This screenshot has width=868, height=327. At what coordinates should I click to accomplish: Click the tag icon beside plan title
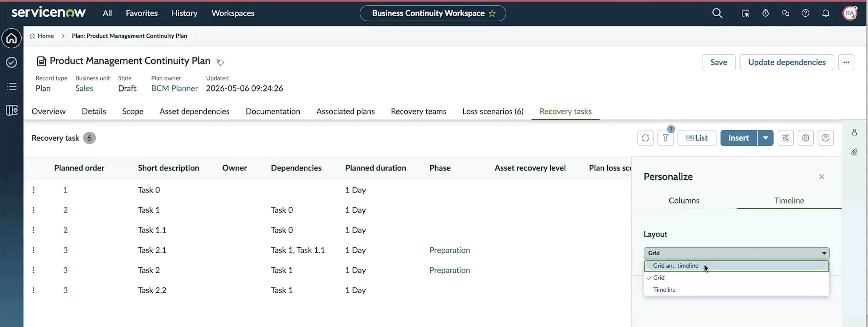(x=220, y=62)
